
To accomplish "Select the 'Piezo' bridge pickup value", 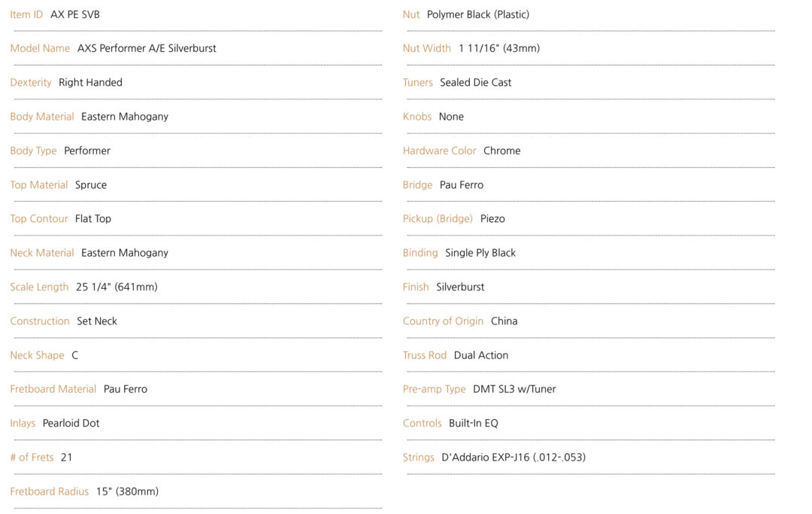I will (x=492, y=219).
